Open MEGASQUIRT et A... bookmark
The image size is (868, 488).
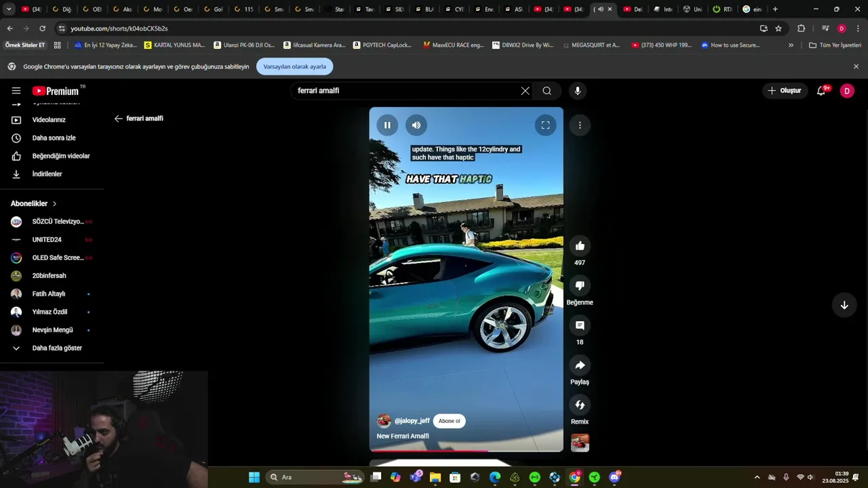[x=591, y=45]
